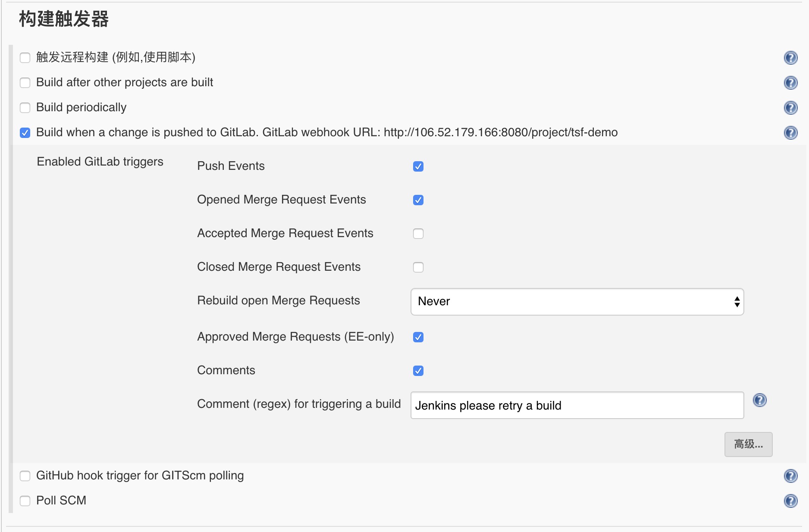Enable Build periodically option
Viewport: 809px width, 532px height.
[x=25, y=108]
